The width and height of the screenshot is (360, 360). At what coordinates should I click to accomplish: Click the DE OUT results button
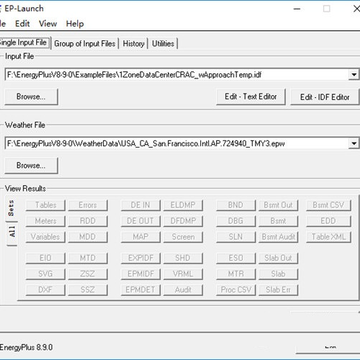click(141, 221)
